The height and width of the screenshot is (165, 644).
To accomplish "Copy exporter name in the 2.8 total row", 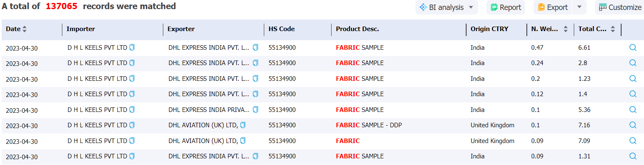I will tap(256, 63).
